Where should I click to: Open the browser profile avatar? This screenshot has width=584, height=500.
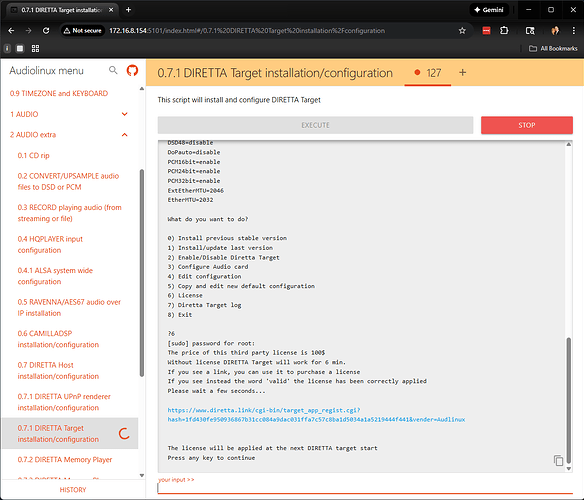(555, 31)
